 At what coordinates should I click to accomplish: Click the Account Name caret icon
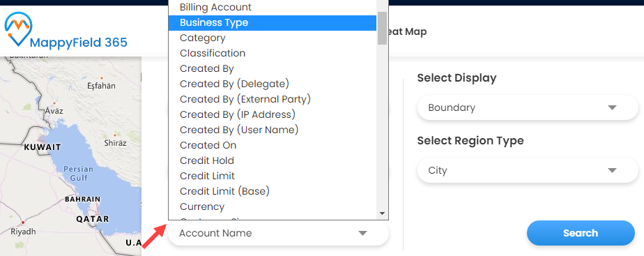[362, 234]
